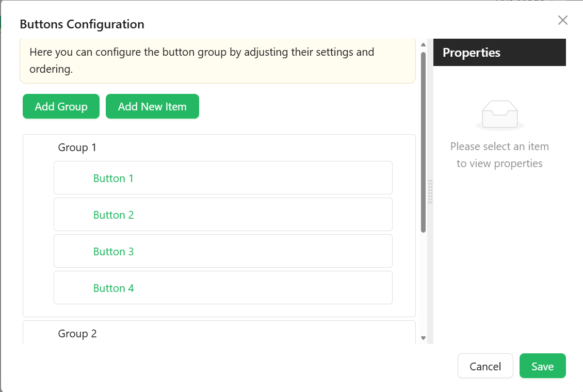This screenshot has height=392, width=583.
Task: Pick Button 4 item
Action: coord(223,288)
